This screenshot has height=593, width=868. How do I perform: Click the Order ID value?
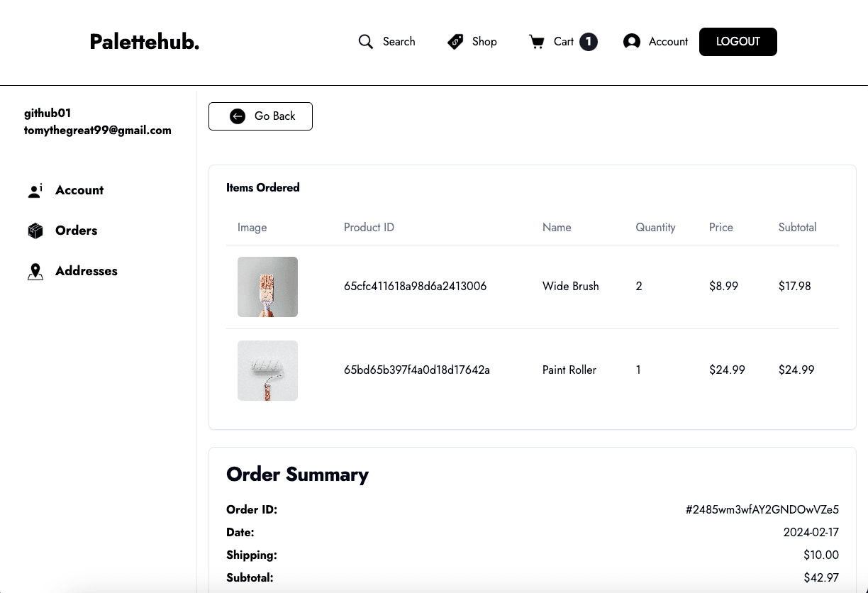tap(762, 510)
